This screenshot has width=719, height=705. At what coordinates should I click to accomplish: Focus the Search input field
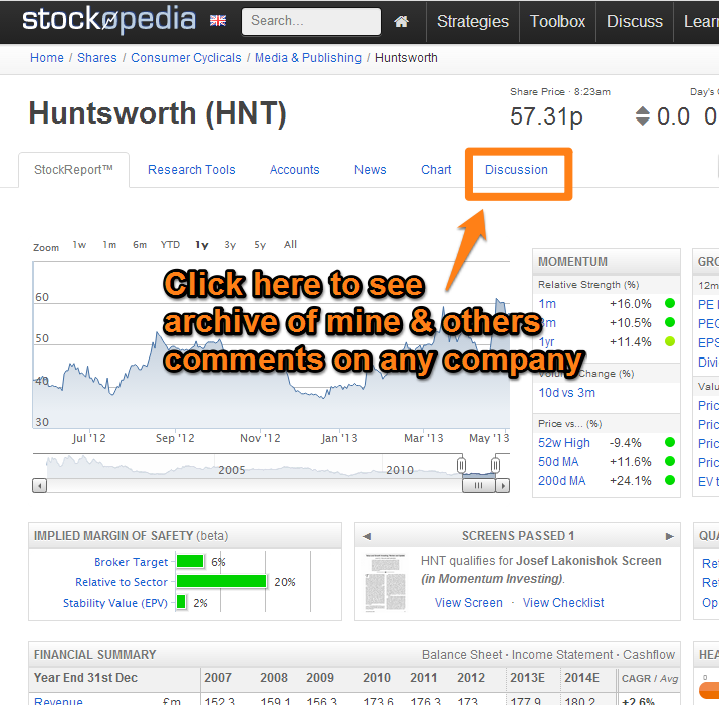(x=311, y=21)
